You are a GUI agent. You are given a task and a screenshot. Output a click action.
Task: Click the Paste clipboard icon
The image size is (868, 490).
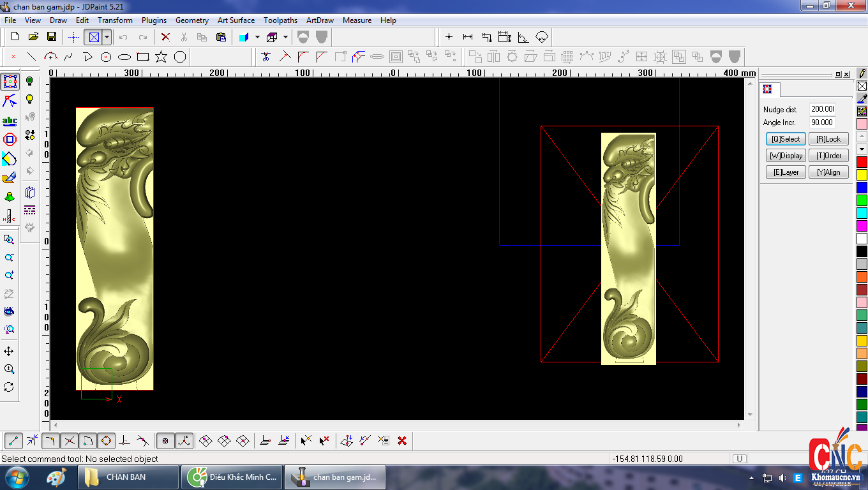tap(221, 37)
